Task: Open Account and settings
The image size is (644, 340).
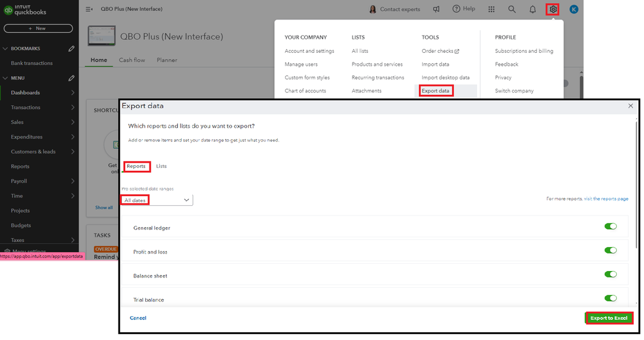Action: (x=309, y=51)
